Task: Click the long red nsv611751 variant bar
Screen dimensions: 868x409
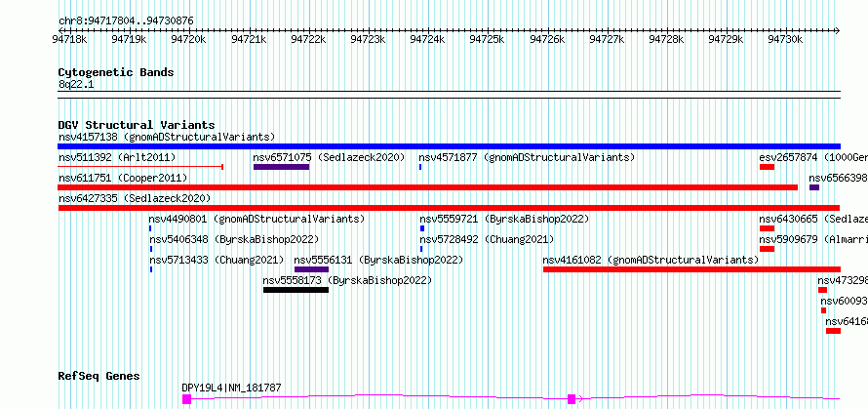Action: pyautogui.click(x=427, y=187)
